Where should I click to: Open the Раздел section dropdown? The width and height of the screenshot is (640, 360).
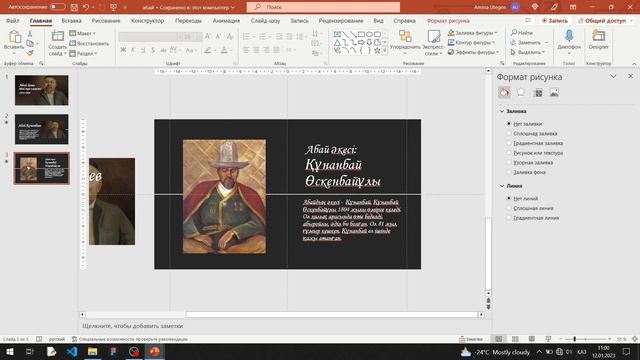point(84,53)
